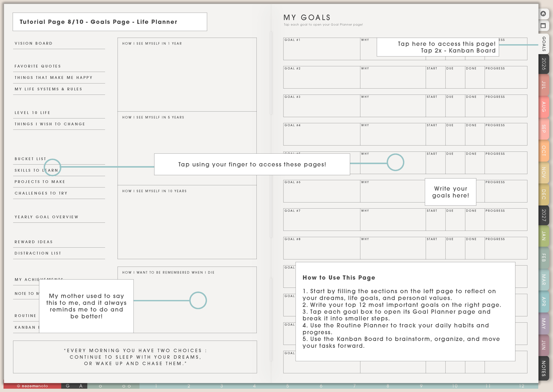Go to bottom tab 8

pos(388,386)
